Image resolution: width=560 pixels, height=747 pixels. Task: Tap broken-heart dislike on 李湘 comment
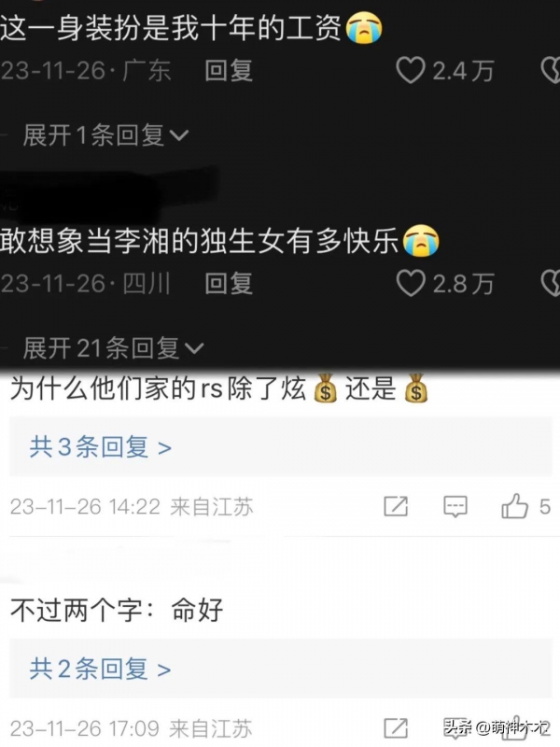click(x=551, y=284)
